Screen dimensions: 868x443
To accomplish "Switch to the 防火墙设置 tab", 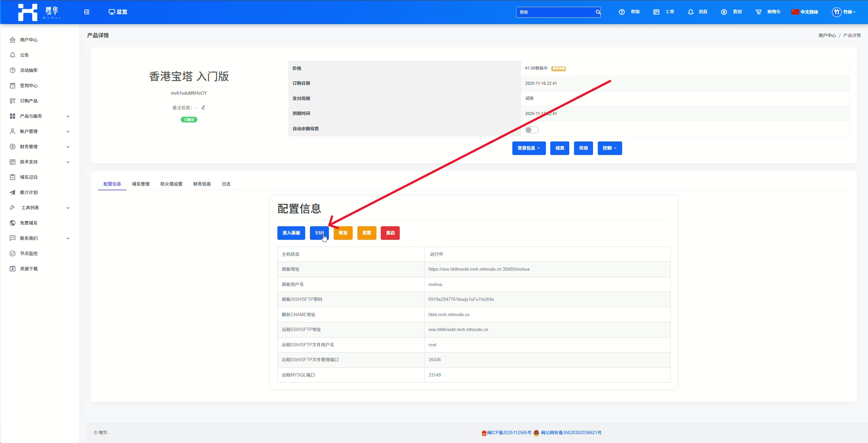I will 171,184.
